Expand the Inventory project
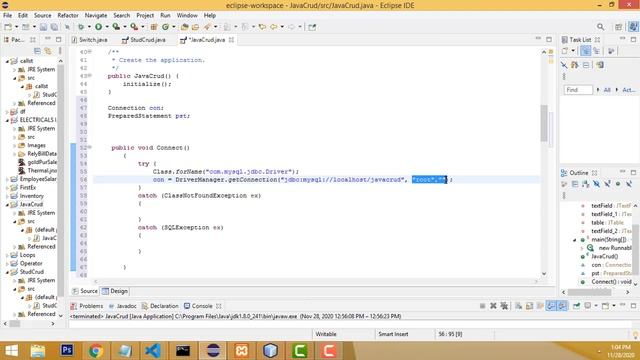This screenshot has height=360, width=640. pos(7,196)
